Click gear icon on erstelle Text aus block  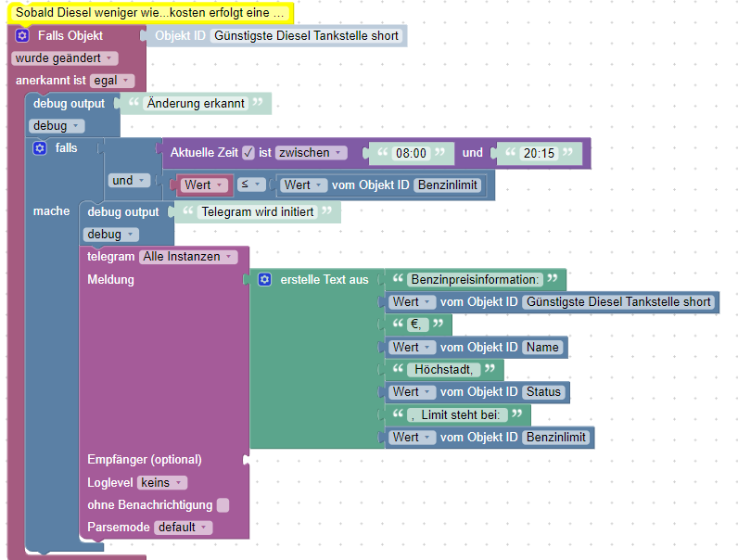264,279
